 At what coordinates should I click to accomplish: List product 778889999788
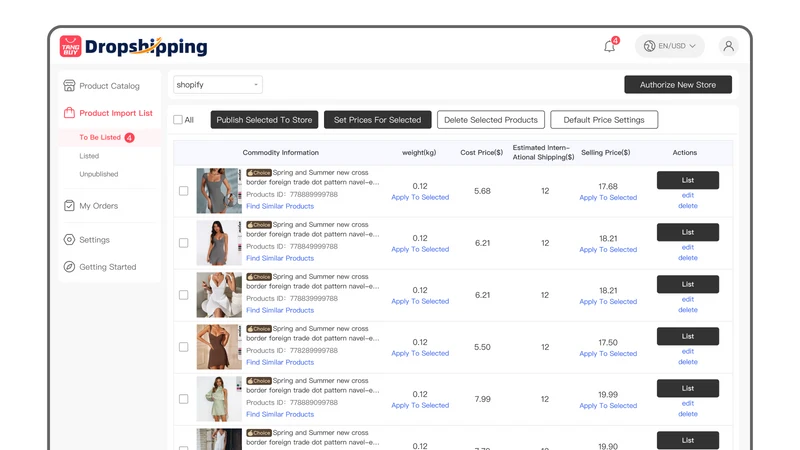(x=688, y=180)
